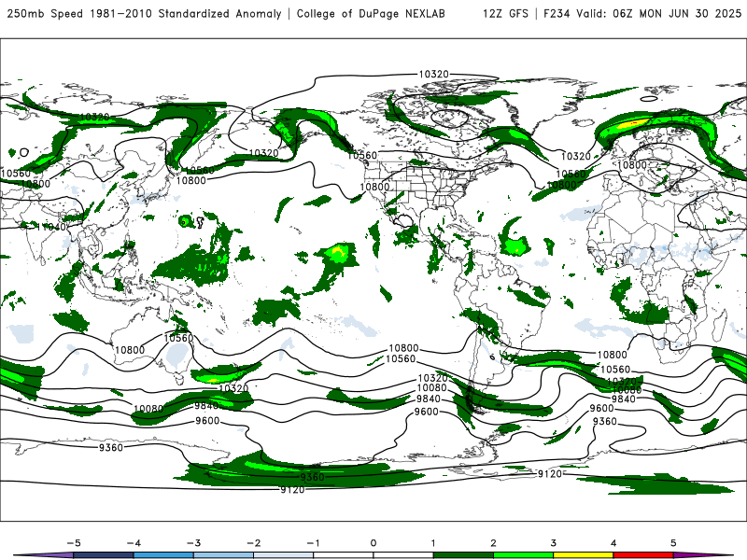Click the '-1' colorbar tick label

pos(313,543)
